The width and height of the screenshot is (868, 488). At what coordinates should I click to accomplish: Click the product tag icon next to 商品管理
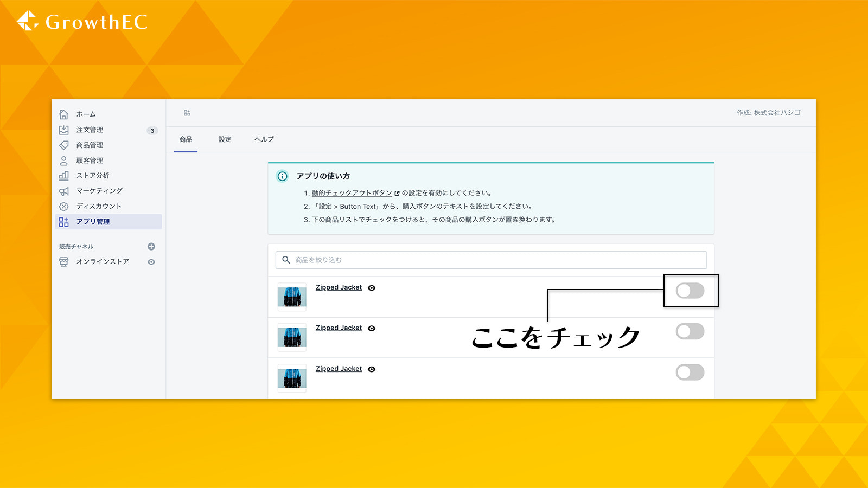click(63, 145)
